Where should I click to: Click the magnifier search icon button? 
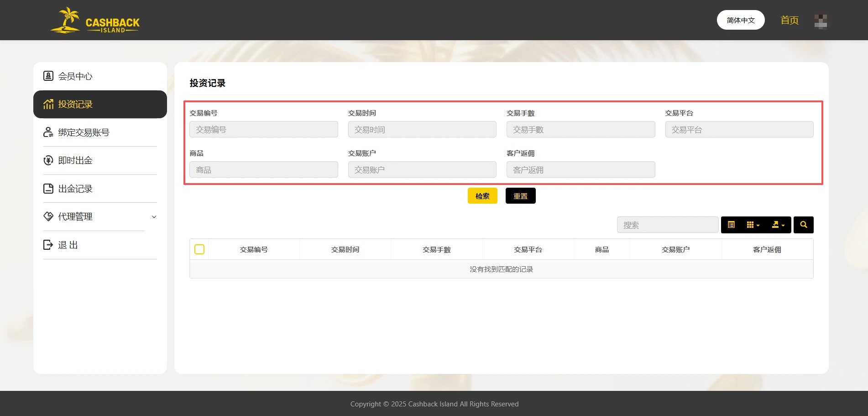(x=803, y=225)
